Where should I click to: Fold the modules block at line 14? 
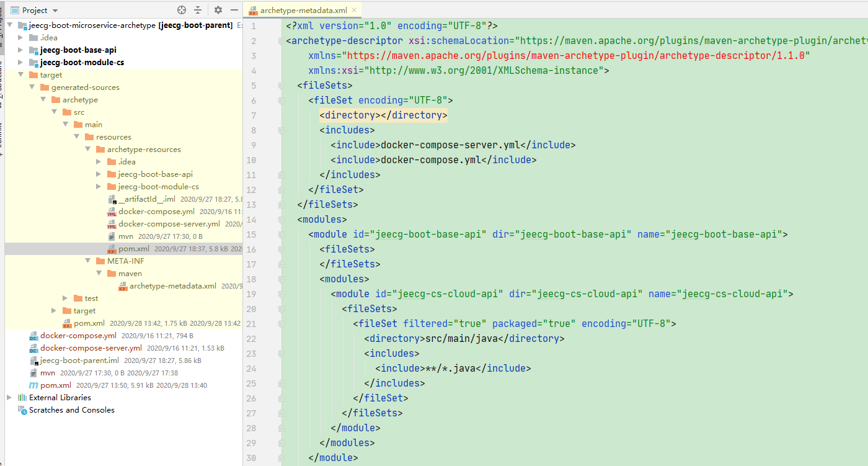pyautogui.click(x=281, y=220)
